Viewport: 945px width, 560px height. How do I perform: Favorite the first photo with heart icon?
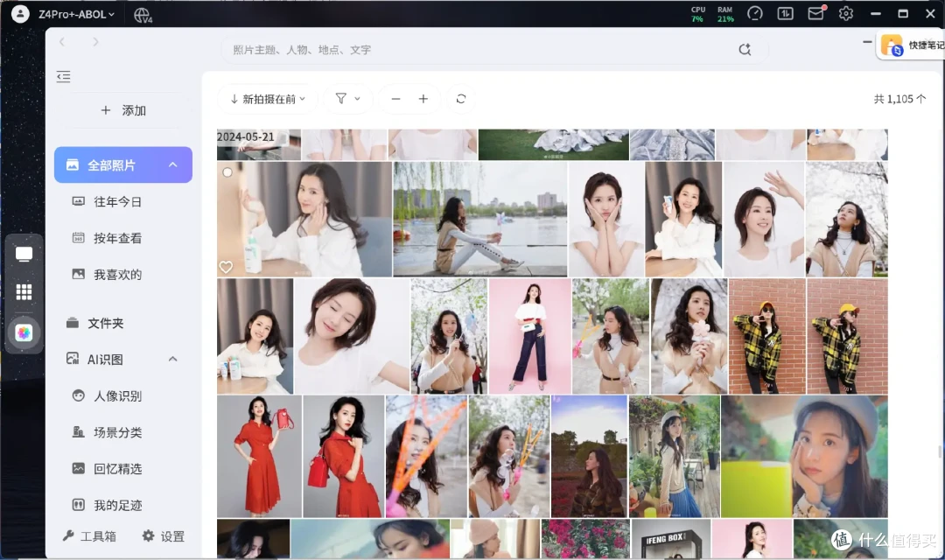click(x=226, y=267)
